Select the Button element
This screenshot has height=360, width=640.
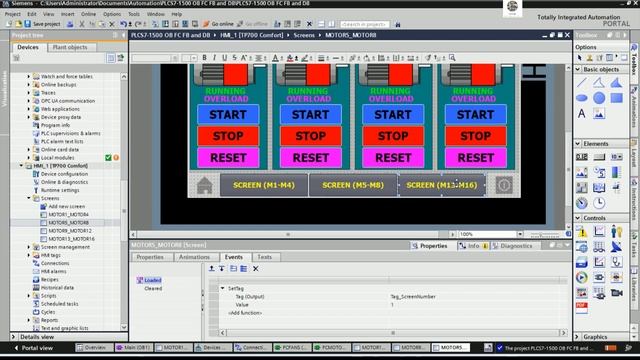click(599, 157)
